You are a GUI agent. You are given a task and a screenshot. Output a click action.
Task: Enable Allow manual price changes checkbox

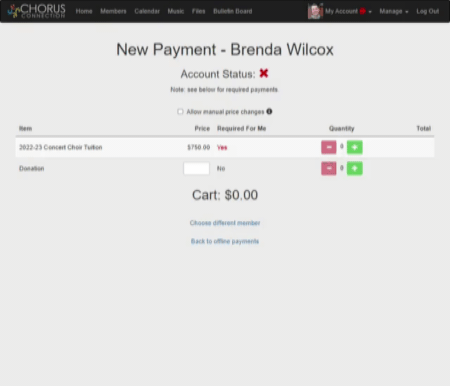click(x=180, y=111)
